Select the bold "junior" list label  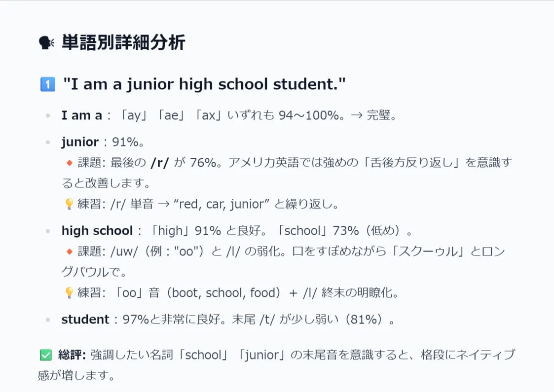80,143
